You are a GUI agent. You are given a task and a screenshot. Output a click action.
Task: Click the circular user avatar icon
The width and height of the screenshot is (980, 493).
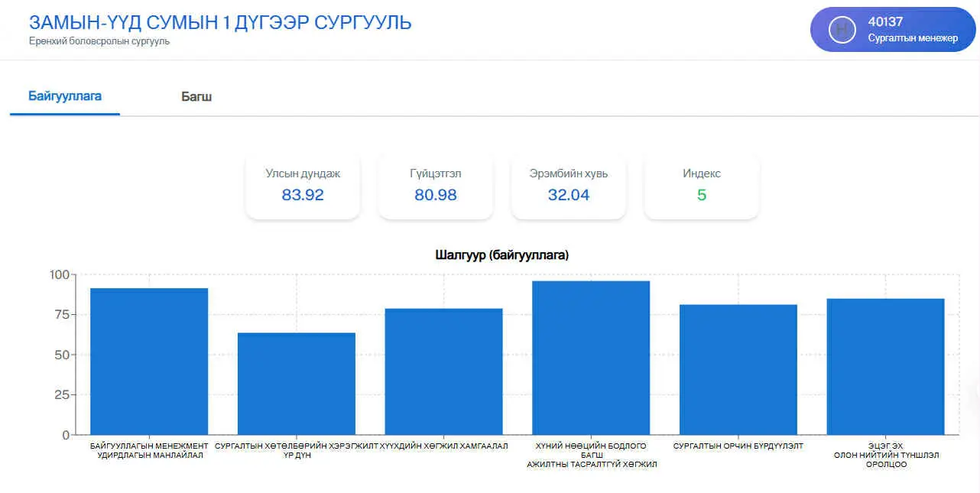pyautogui.click(x=842, y=30)
